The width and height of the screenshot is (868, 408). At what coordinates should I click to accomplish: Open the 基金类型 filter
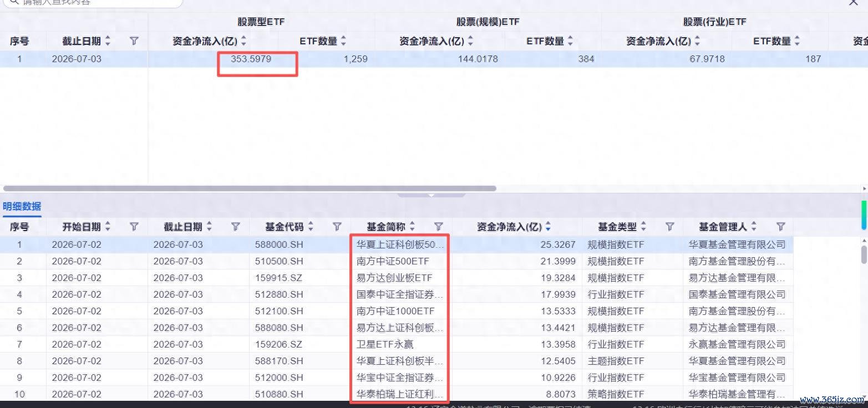669,227
